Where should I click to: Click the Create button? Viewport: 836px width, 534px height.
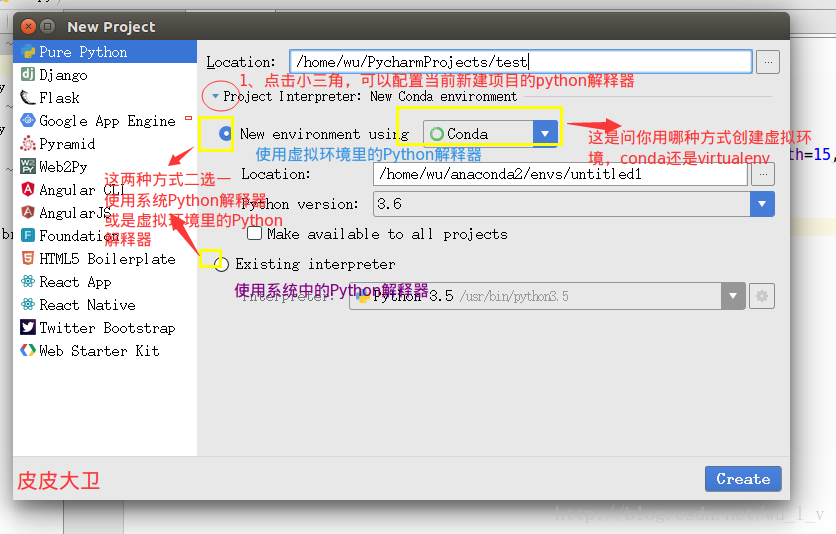743,479
